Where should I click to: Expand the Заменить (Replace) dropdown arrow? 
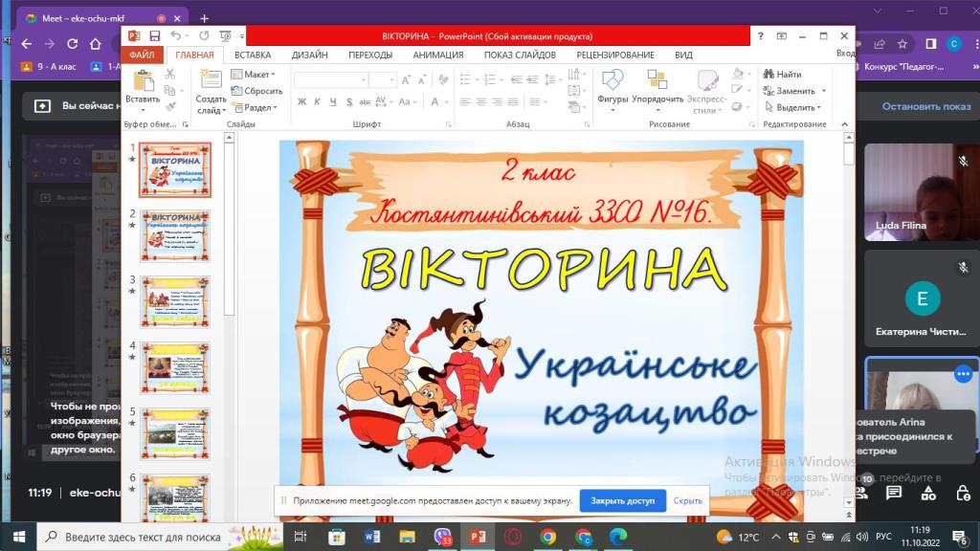tap(824, 91)
